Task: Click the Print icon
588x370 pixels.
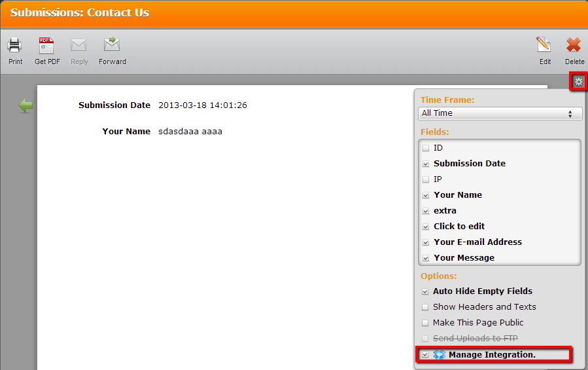Action: [15, 46]
